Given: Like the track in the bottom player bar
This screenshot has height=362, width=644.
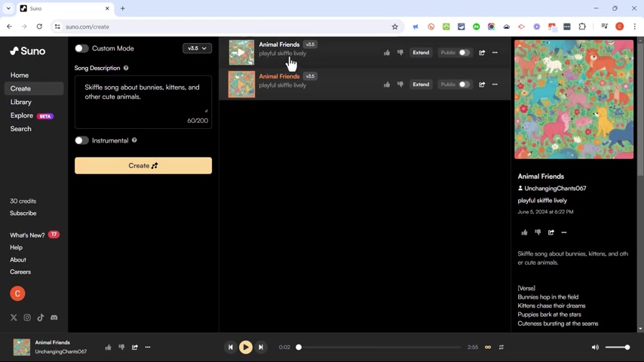Looking at the screenshot, I should click(108, 347).
